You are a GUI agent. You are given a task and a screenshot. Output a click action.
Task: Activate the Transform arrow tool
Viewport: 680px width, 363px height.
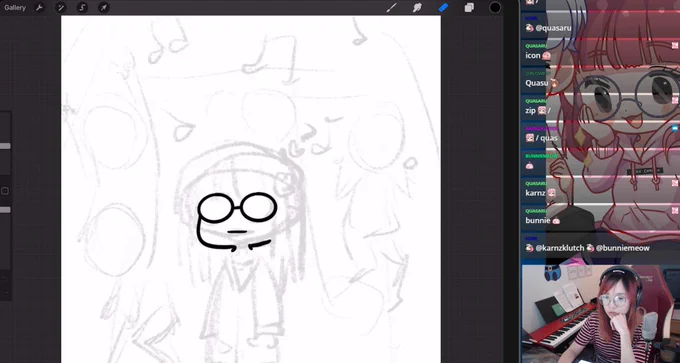click(x=104, y=7)
